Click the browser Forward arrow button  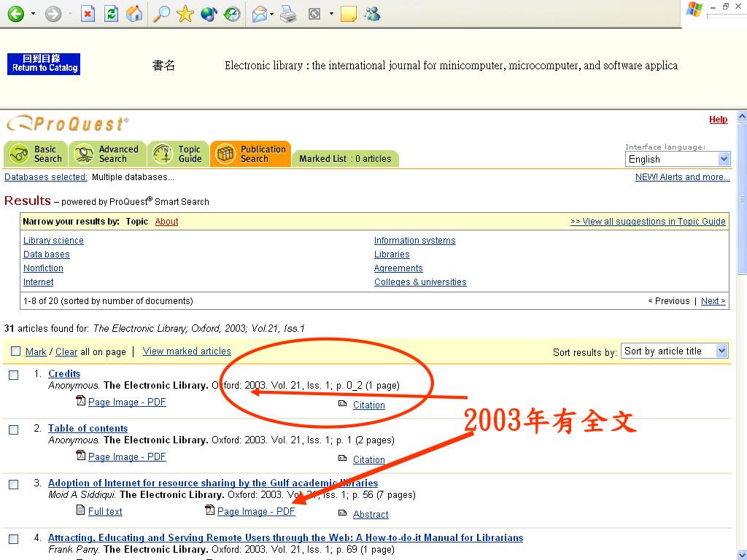[x=53, y=14]
